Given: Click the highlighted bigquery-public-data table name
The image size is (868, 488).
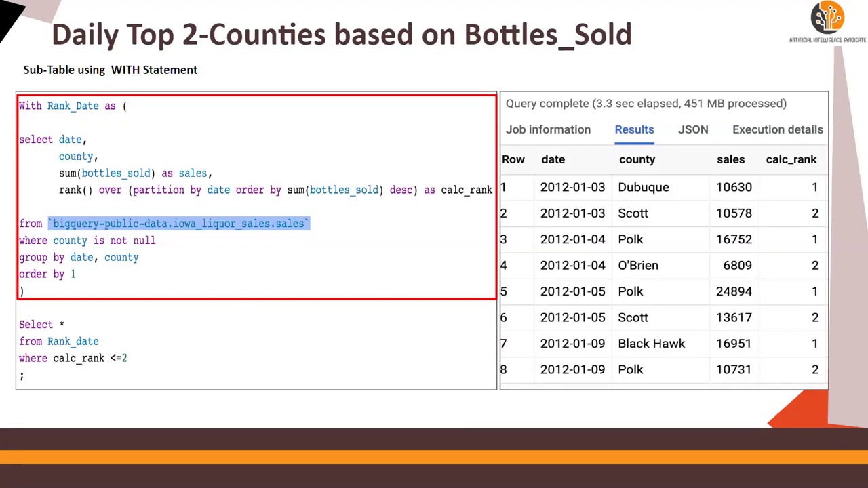Looking at the screenshot, I should click(x=179, y=224).
